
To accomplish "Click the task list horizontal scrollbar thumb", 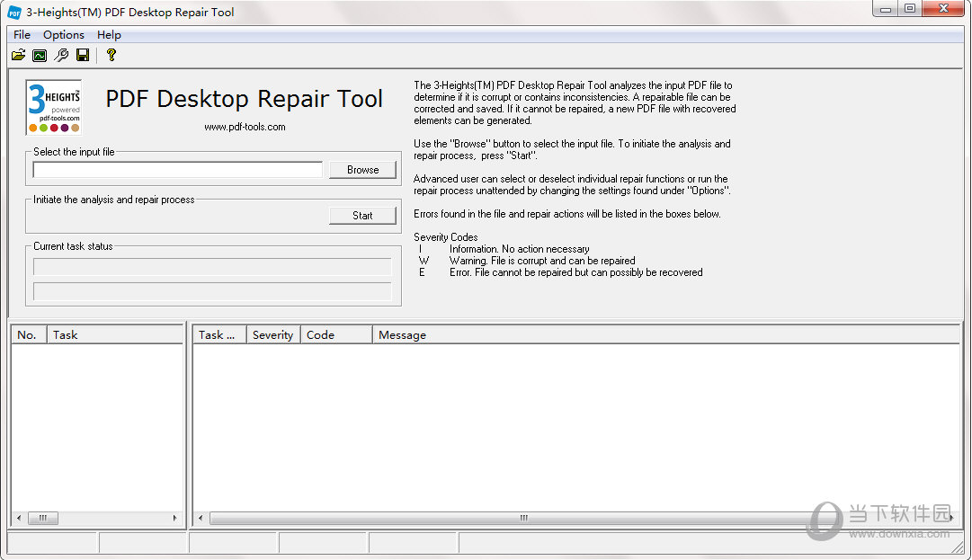I will pyautogui.click(x=43, y=518).
